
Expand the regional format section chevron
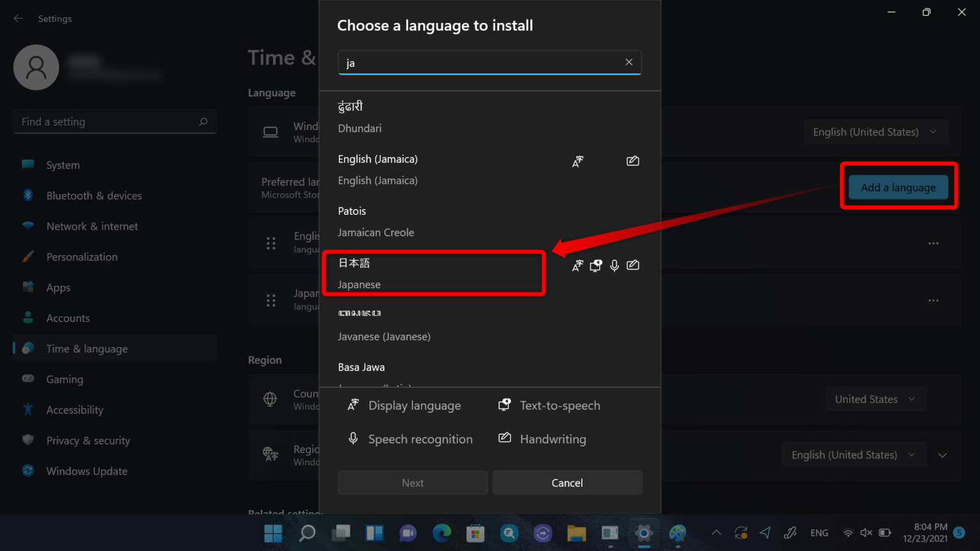pos(942,455)
